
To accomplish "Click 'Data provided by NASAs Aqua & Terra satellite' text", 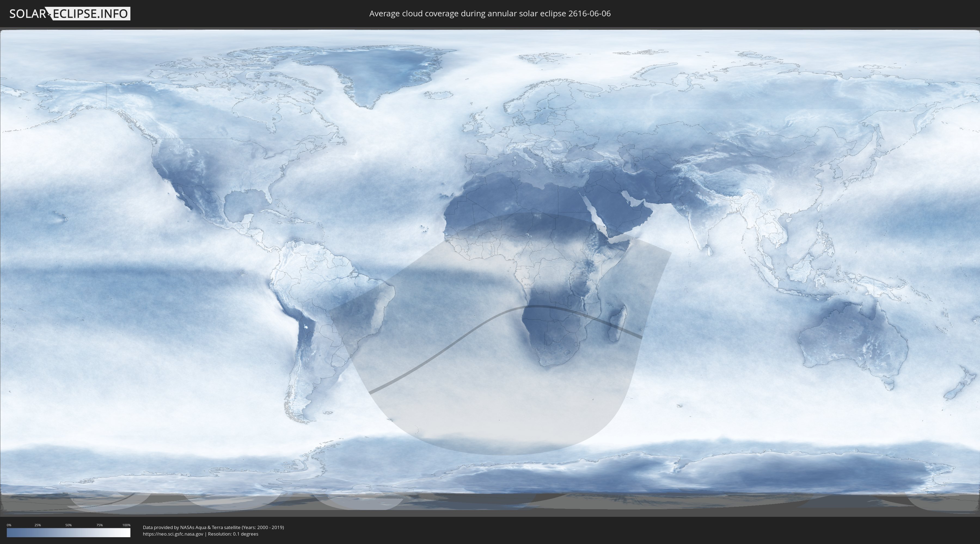I will (192, 527).
